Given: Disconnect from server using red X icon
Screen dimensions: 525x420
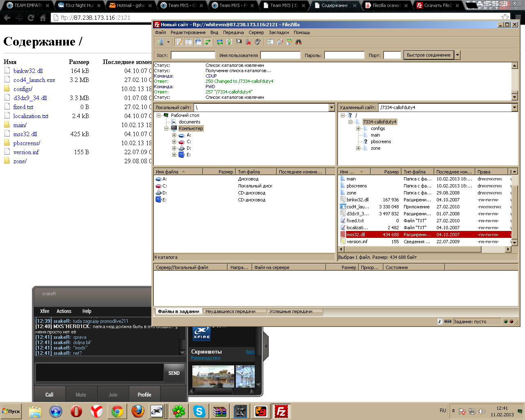Looking at the screenshot, I should [248, 42].
